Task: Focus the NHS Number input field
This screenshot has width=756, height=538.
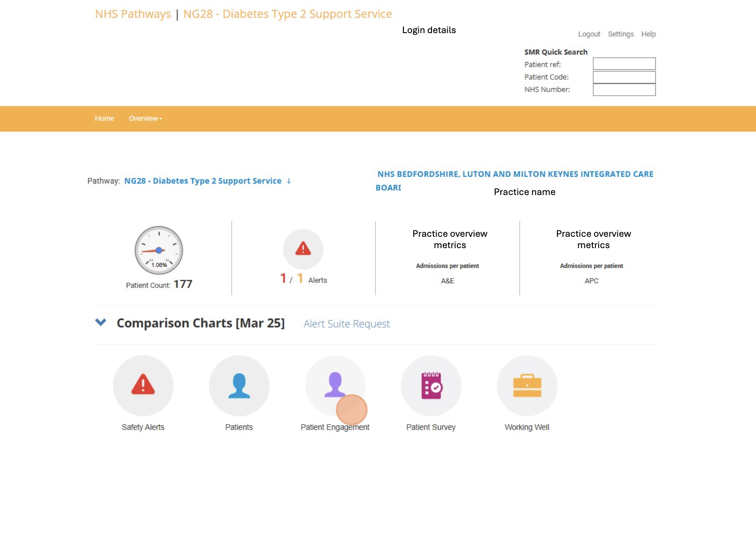Action: coord(624,90)
